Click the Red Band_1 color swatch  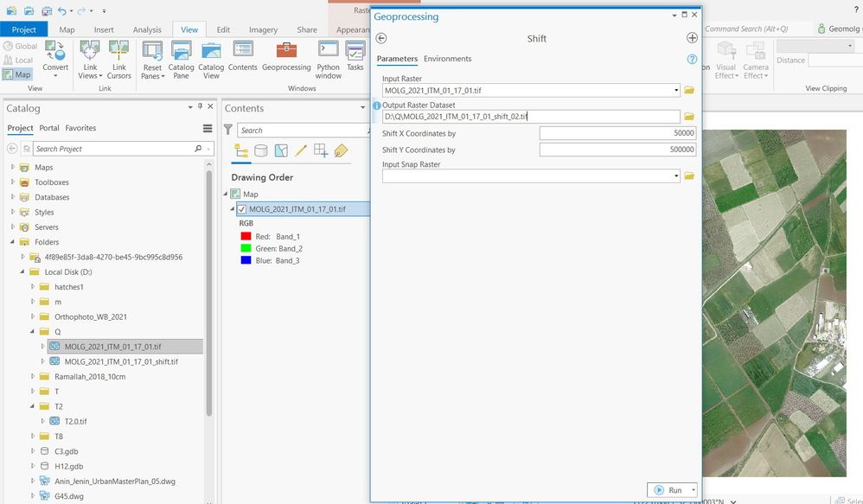tap(246, 236)
